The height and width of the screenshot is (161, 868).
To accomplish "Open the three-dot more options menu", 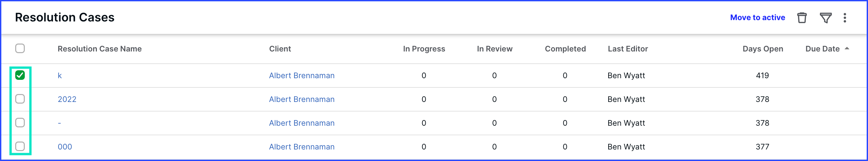I will pos(845,17).
